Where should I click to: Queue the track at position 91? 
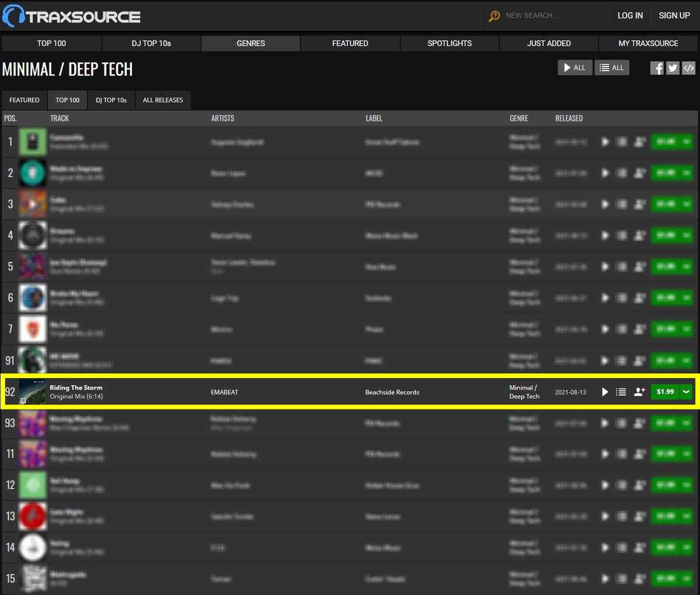click(x=621, y=360)
